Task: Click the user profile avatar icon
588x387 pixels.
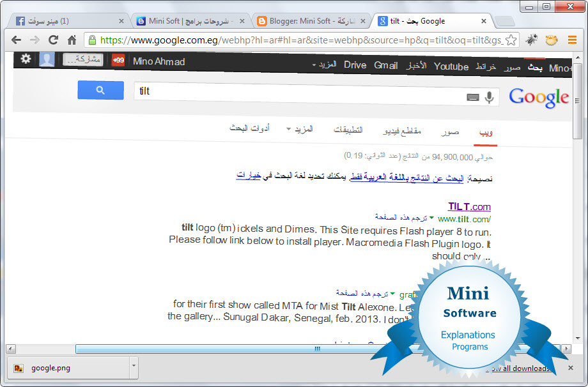Action: pos(47,59)
